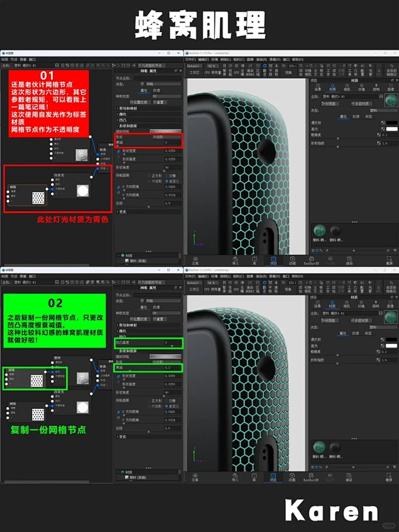Switch to the 环境 tab in the upper project panel
Image resolution: width=399 pixels, height=532 pixels.
click(x=361, y=89)
